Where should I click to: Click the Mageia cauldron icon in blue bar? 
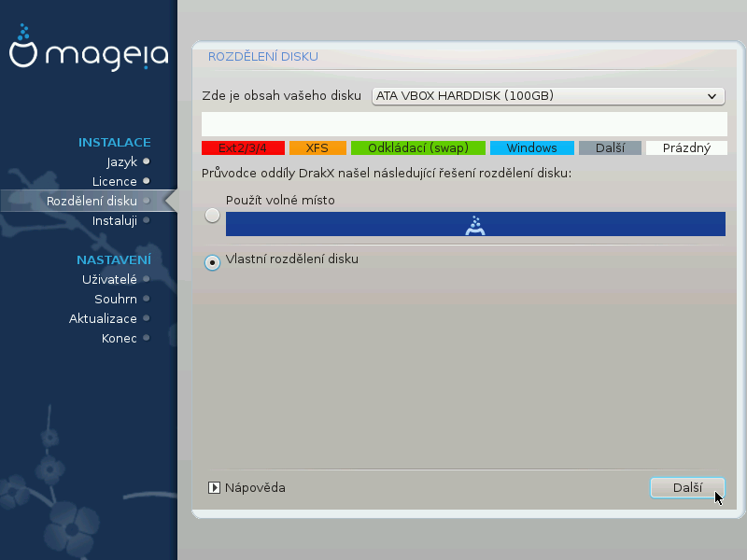pyautogui.click(x=475, y=225)
